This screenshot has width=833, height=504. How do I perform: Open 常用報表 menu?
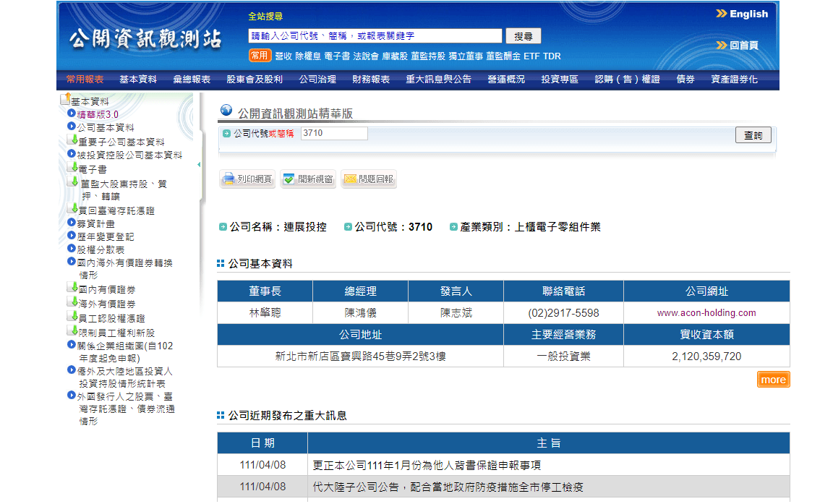pos(85,80)
